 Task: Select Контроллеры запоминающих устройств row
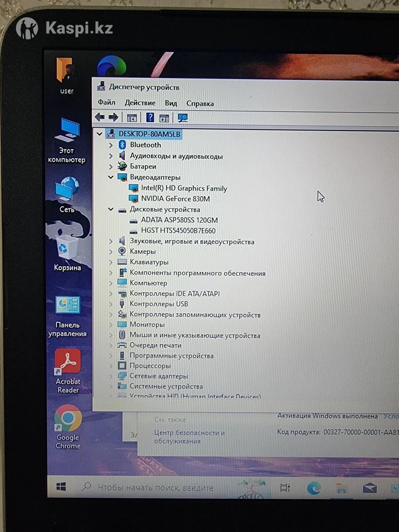click(195, 315)
